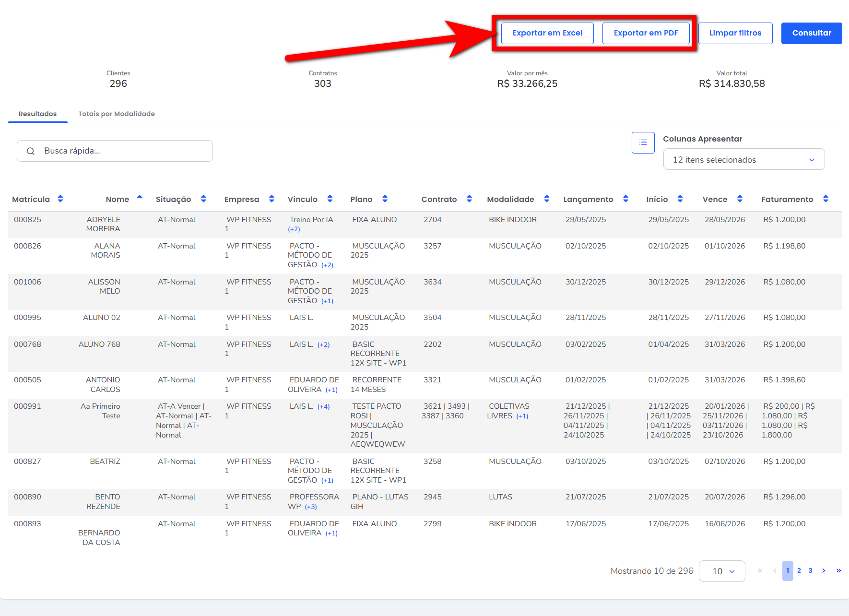Sort by Contrato column arrows
The width and height of the screenshot is (849, 616).
(469, 199)
